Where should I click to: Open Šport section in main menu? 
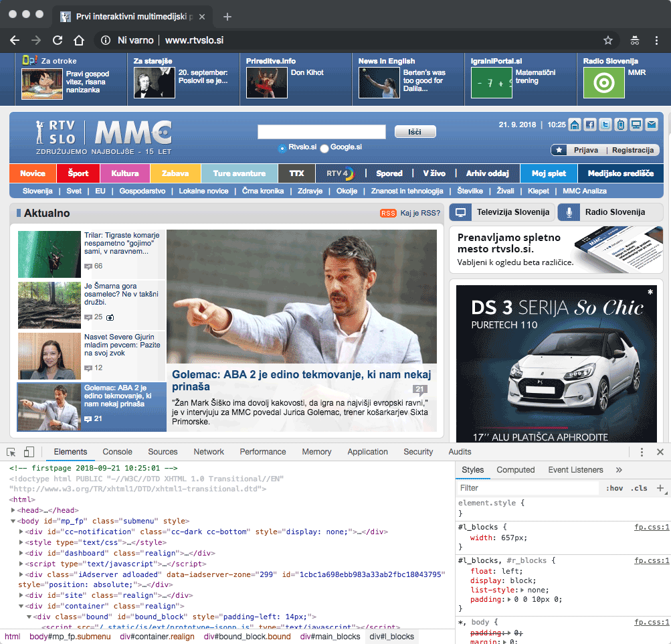78,173
